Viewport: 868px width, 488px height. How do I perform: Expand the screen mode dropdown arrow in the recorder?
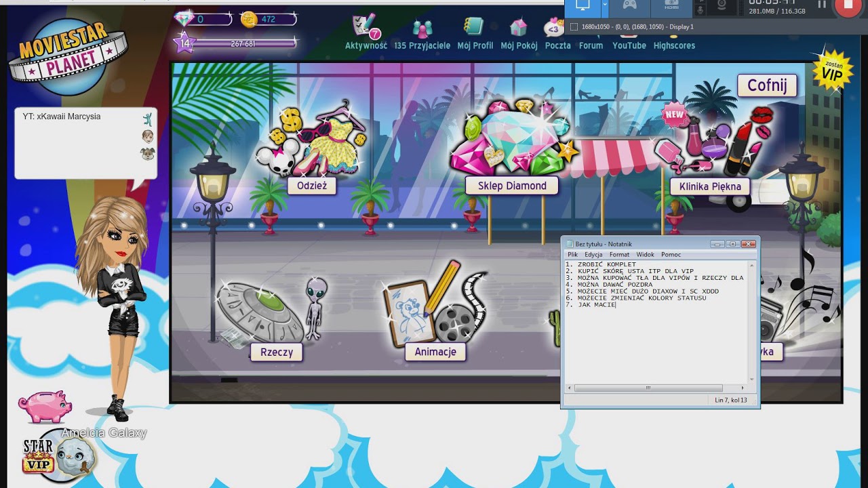pos(605,5)
